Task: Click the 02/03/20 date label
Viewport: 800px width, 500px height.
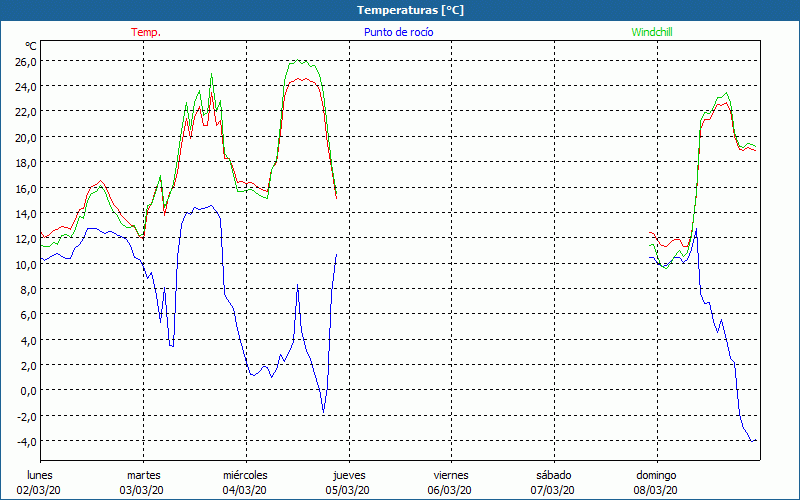Action: [x=39, y=490]
